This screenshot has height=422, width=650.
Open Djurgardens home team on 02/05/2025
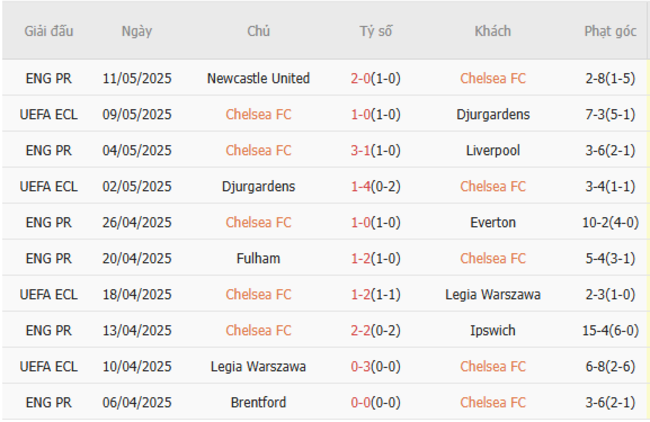click(258, 186)
